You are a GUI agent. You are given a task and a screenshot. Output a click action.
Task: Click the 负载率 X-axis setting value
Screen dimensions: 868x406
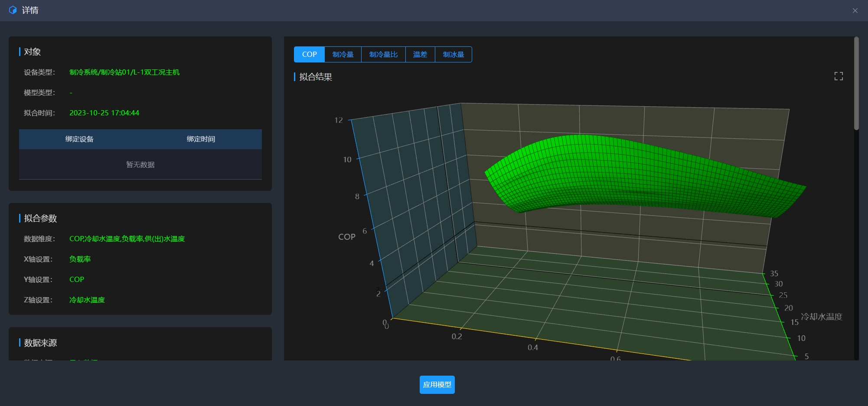[x=80, y=259]
